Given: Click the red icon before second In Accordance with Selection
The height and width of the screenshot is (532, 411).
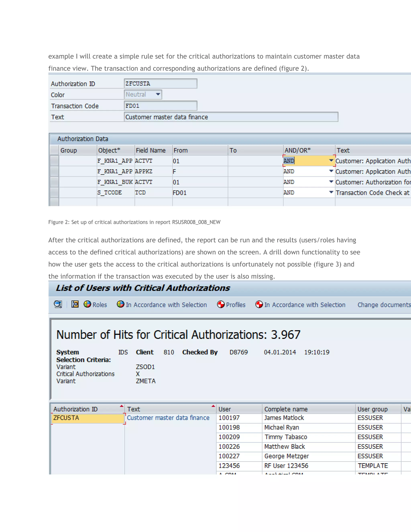Looking at the screenshot, I should (x=259, y=304).
